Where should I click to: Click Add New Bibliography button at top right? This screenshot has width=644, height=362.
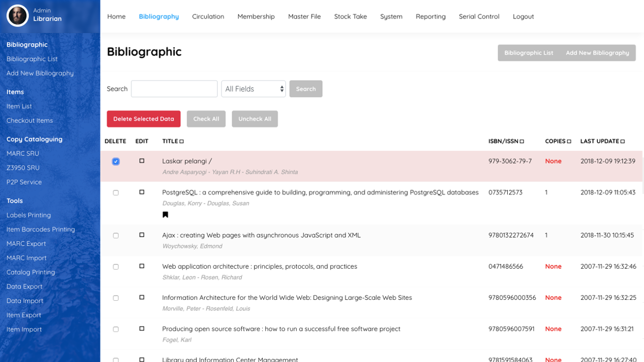tap(597, 53)
